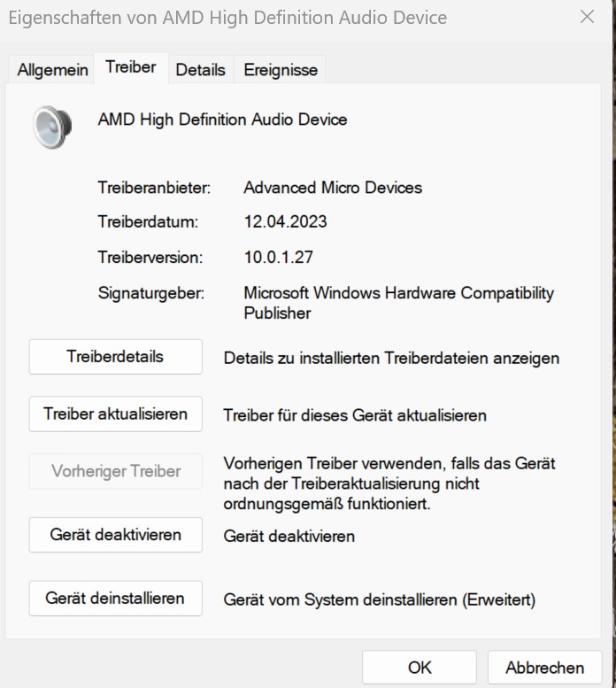Click the Treiberversion label
616x688 pixels.
(x=150, y=257)
